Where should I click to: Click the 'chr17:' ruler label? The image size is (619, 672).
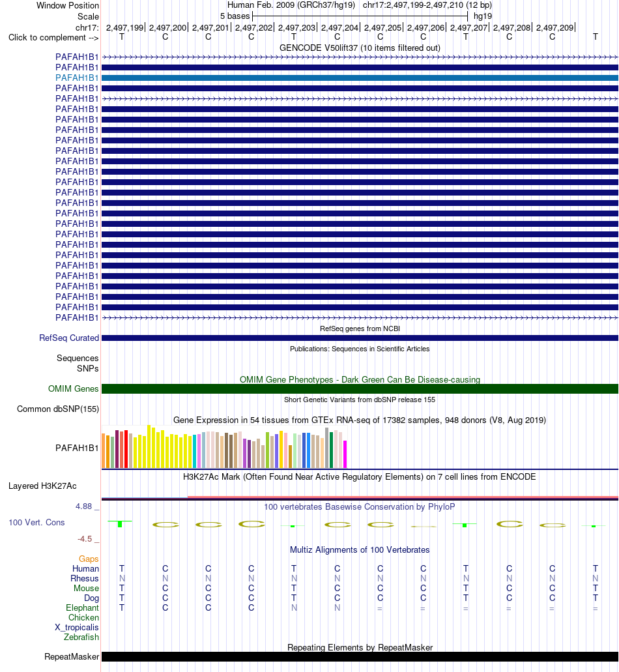[x=87, y=28]
